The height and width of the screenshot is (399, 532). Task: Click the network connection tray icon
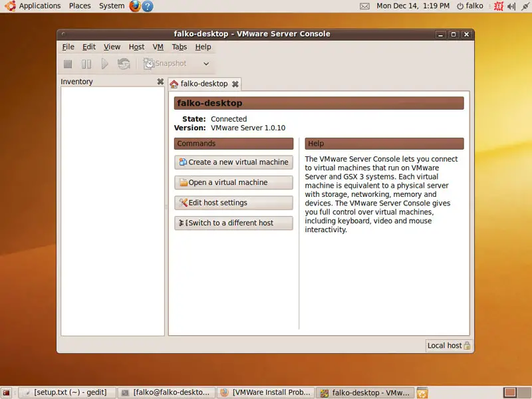click(525, 6)
